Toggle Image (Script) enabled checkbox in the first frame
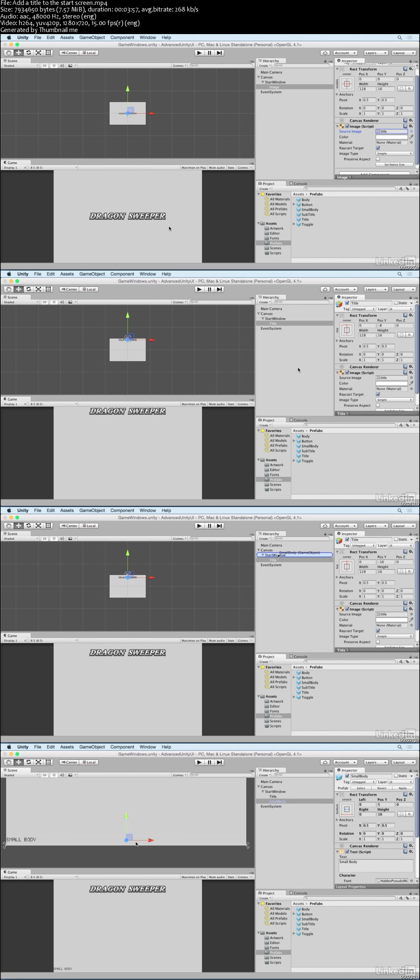This screenshot has width=420, height=980. [x=347, y=126]
